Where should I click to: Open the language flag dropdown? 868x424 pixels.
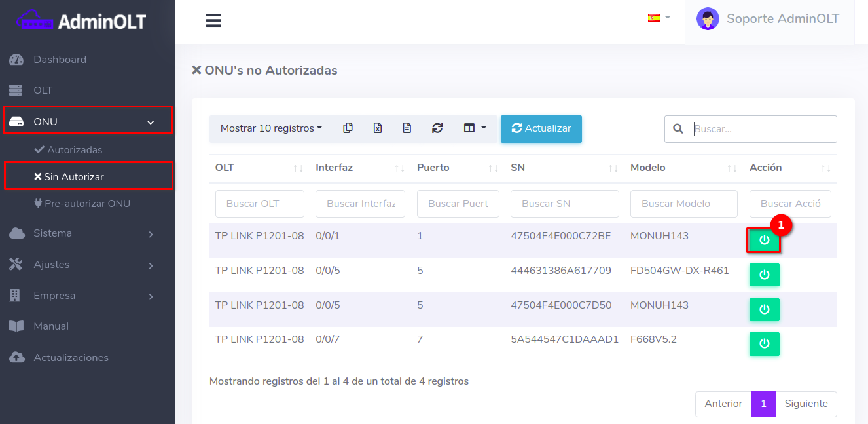click(x=658, y=18)
